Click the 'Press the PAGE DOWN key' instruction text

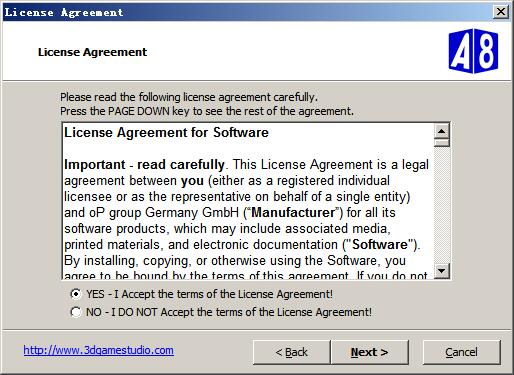[x=207, y=111]
